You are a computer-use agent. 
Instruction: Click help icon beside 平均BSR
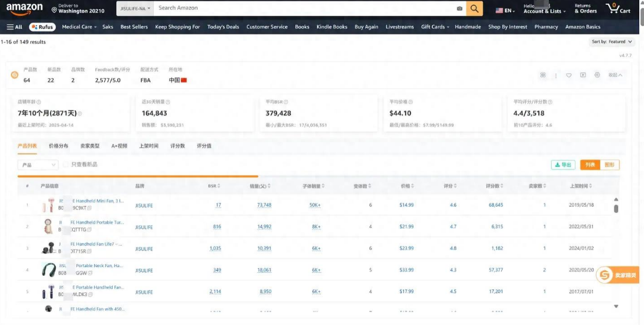(x=286, y=102)
